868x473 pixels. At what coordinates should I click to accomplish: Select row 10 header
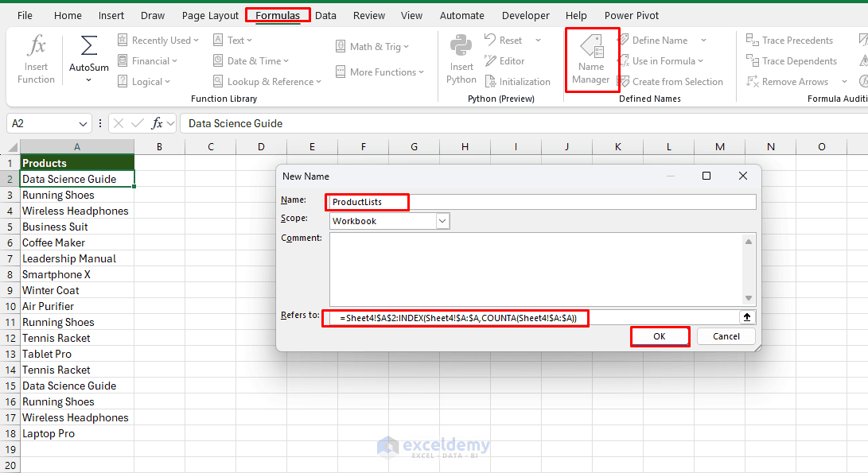pyautogui.click(x=10, y=307)
